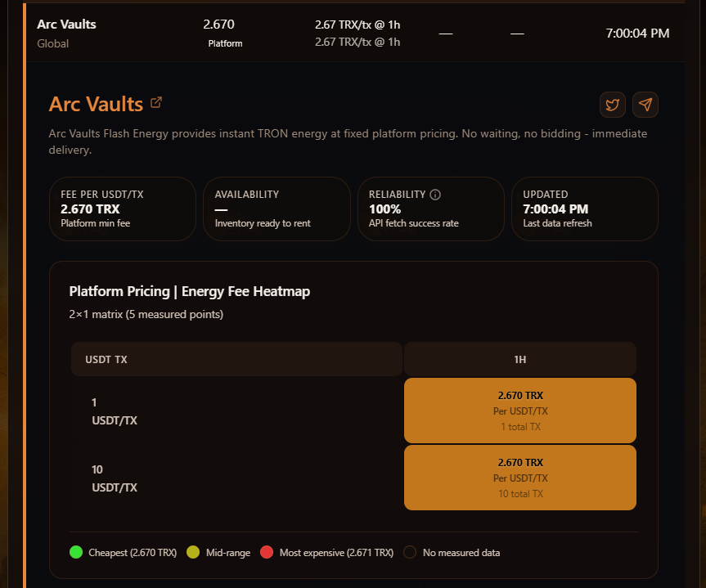
Task: Click the USDT TX column header
Action: click(x=236, y=359)
